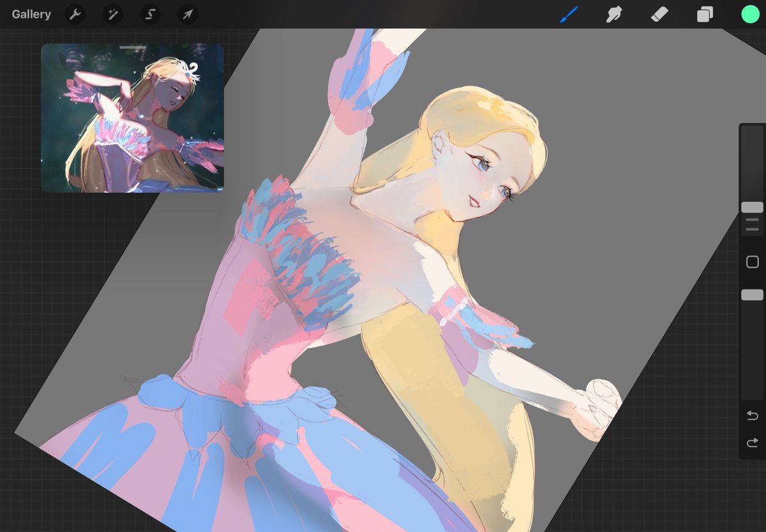Open the Adjustments magic wand menu
The height and width of the screenshot is (532, 766).
tap(113, 15)
